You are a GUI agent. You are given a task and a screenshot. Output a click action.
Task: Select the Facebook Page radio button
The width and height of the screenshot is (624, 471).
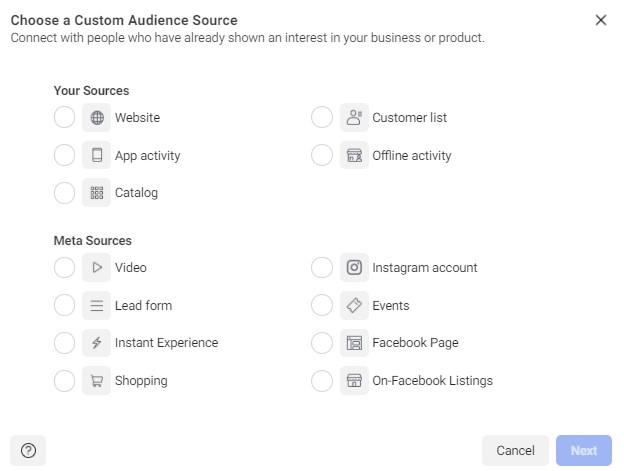pyautogui.click(x=322, y=343)
